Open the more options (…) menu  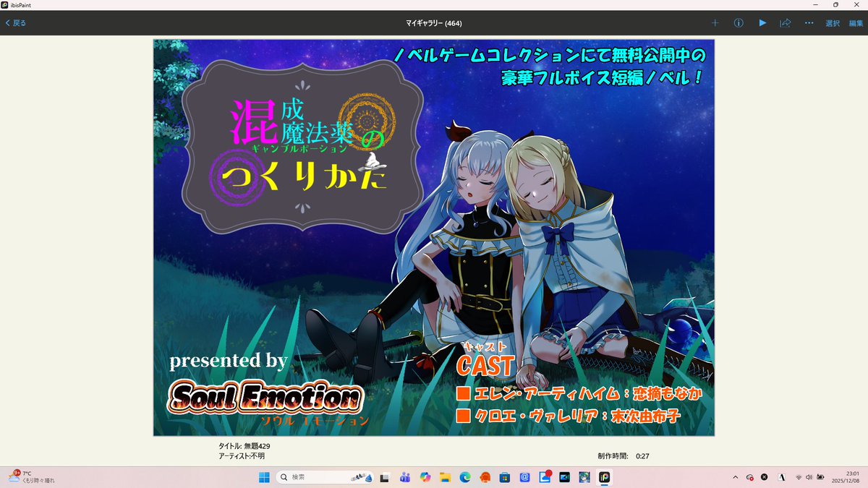coord(808,22)
